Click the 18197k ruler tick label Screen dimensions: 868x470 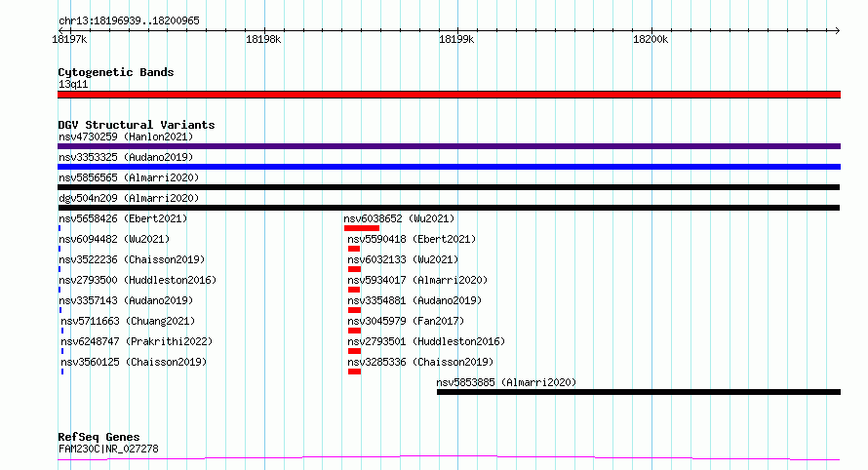point(69,39)
